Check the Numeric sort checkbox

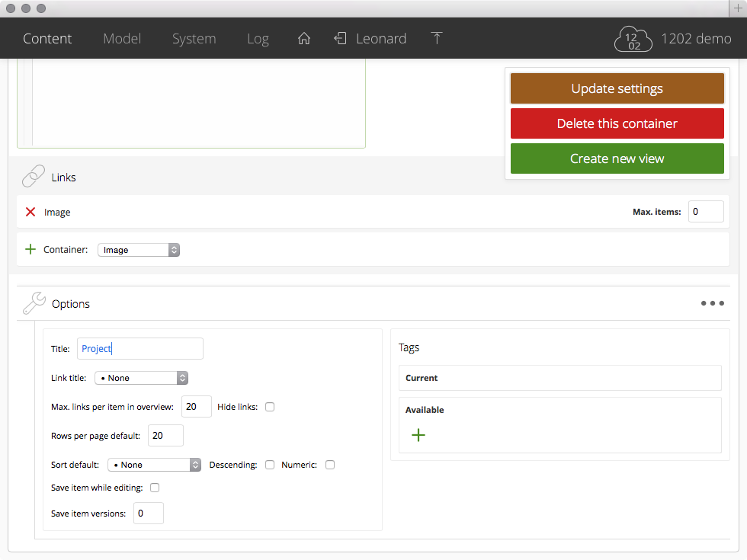coord(330,465)
